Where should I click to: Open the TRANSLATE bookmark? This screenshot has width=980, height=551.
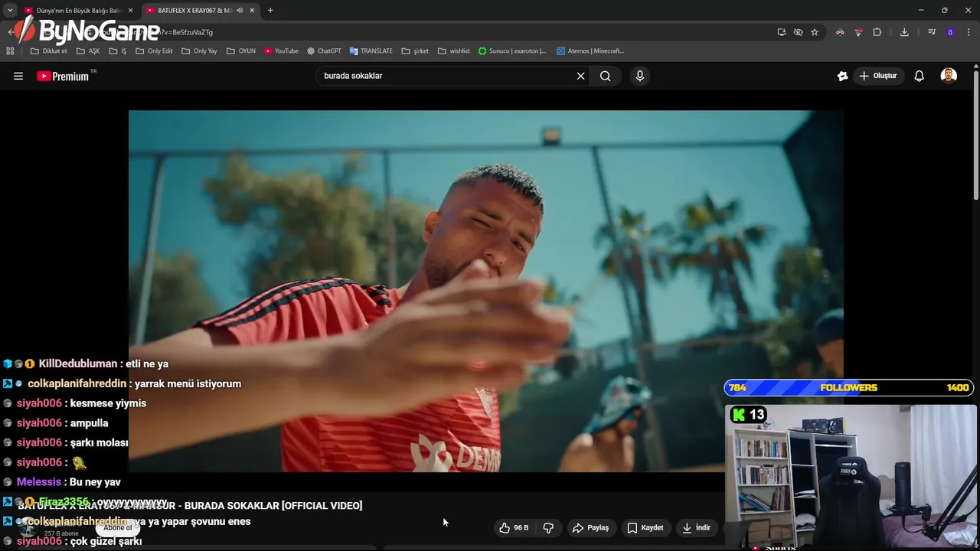pos(371,51)
